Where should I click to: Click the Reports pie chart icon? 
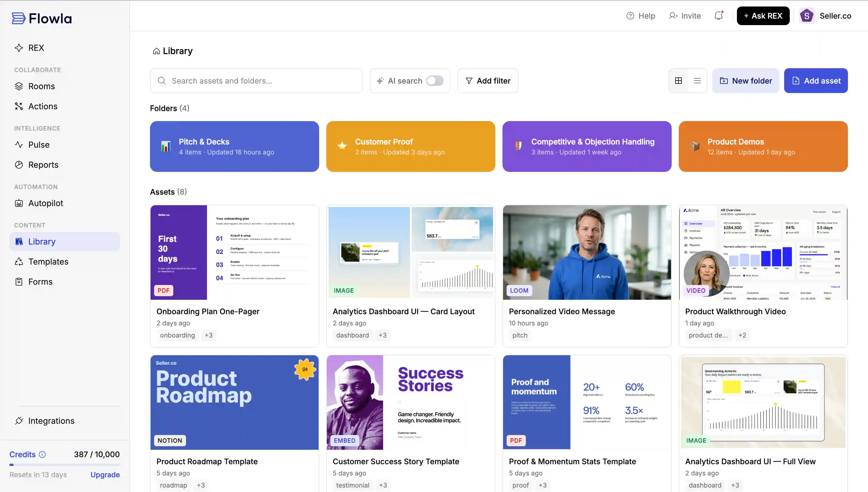(x=19, y=164)
